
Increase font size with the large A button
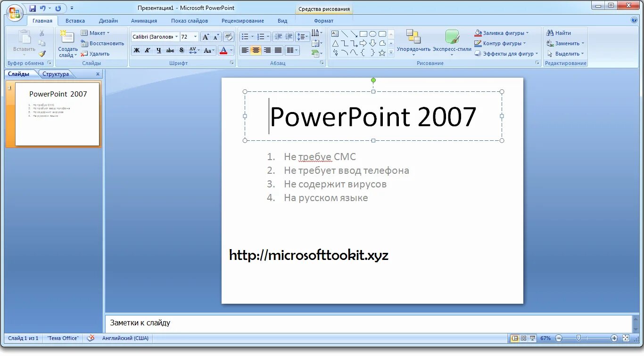206,37
